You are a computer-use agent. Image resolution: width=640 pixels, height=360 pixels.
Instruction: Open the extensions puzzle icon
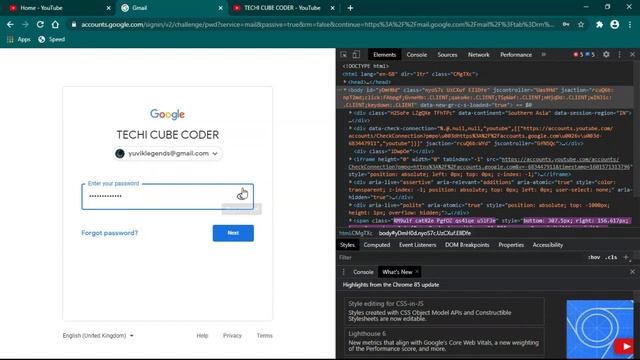pos(599,24)
